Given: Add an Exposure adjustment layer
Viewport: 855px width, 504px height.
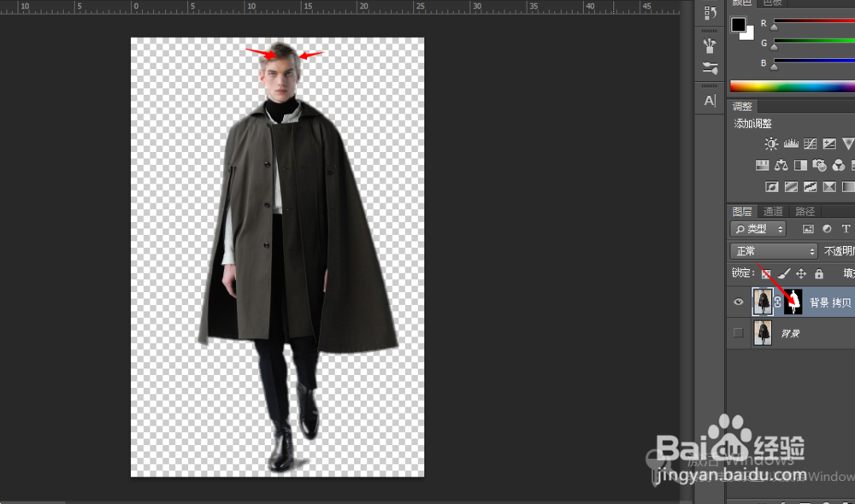Looking at the screenshot, I should pyautogui.click(x=829, y=144).
